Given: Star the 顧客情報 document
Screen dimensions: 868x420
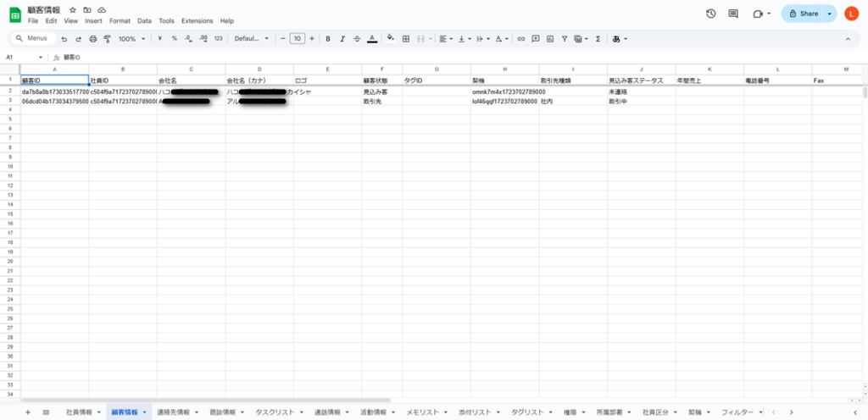Looking at the screenshot, I should (x=72, y=9).
